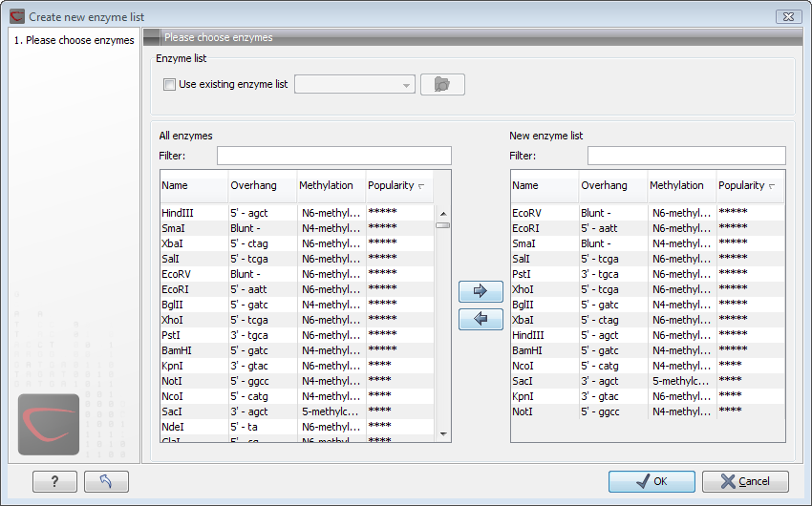Open the browse folder icon for enzyme list

pyautogui.click(x=441, y=84)
